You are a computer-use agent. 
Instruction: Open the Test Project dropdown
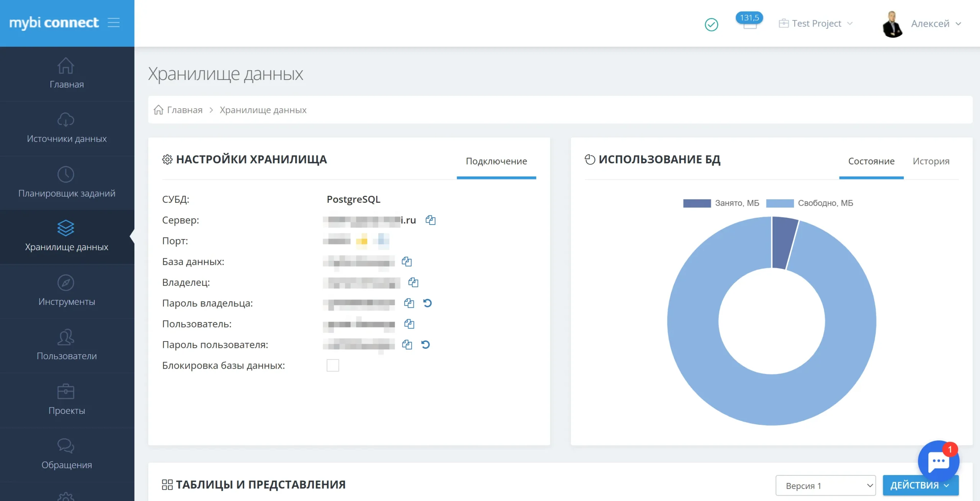point(816,24)
